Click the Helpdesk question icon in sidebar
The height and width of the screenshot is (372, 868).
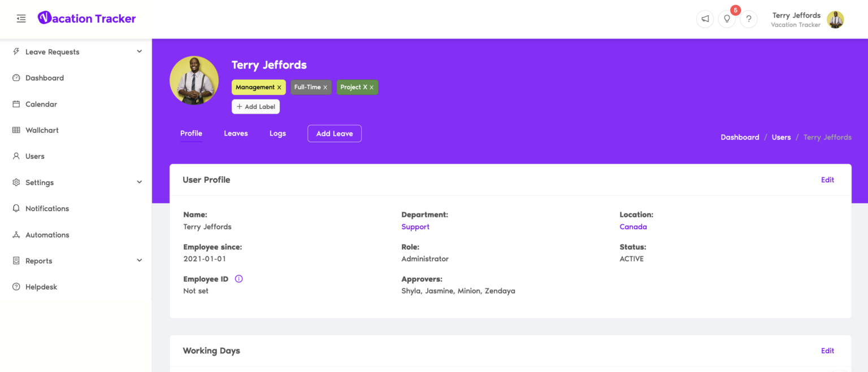(16, 287)
